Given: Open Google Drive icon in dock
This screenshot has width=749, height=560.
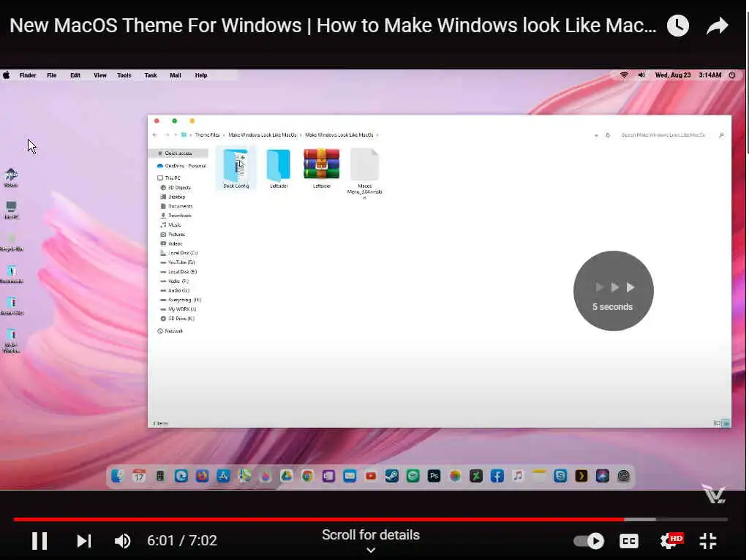Looking at the screenshot, I should 287,476.
